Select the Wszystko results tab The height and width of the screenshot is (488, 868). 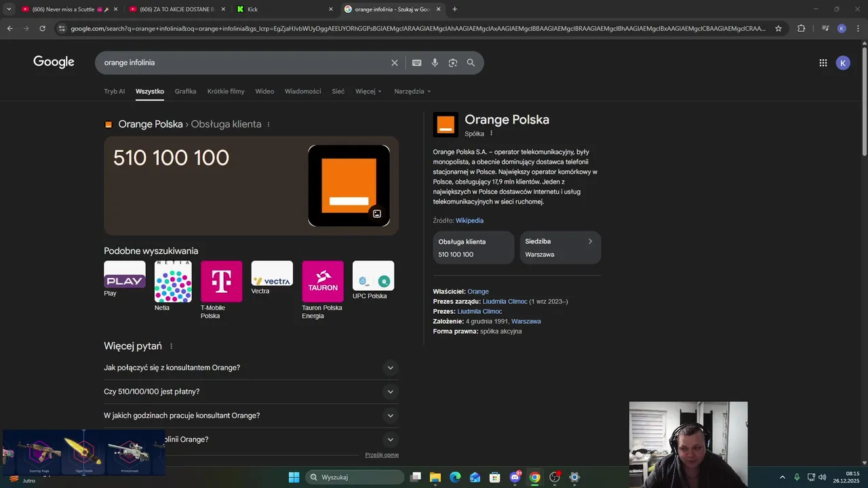[150, 91]
